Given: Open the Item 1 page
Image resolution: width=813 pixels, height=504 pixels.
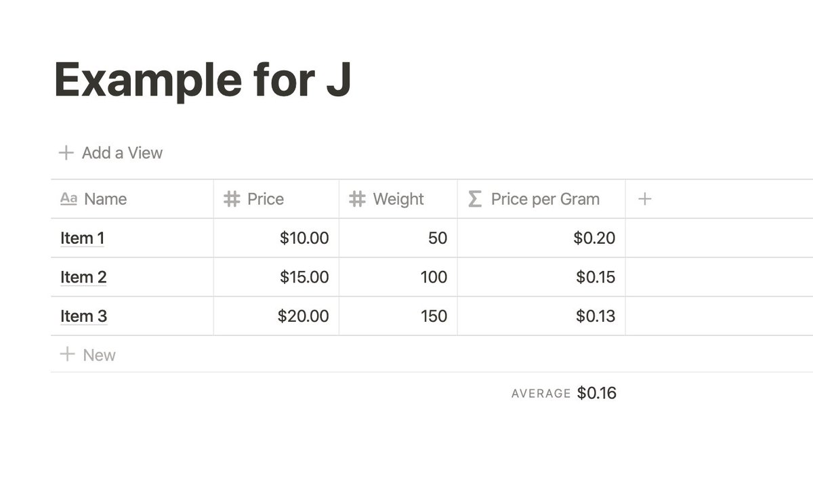Looking at the screenshot, I should tap(82, 238).
